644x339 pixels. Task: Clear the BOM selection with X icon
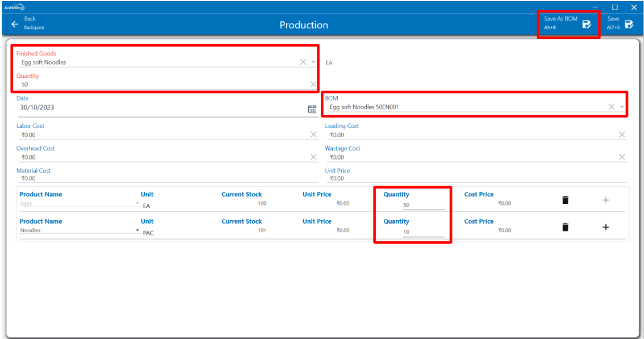tap(612, 107)
